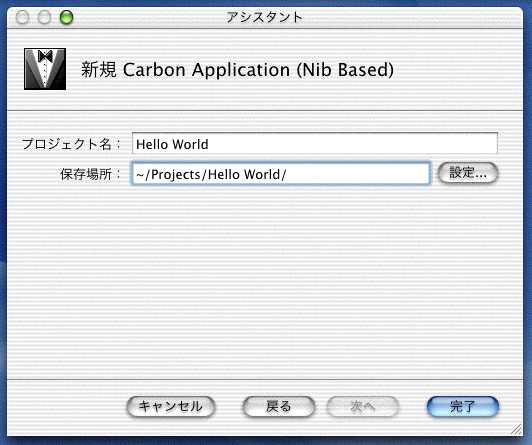
Task: Grab the resize grip in window corner
Action: (x=516, y=429)
